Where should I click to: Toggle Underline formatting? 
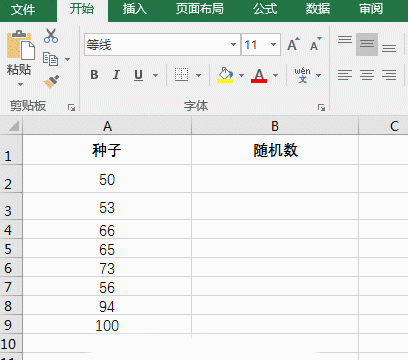point(138,75)
